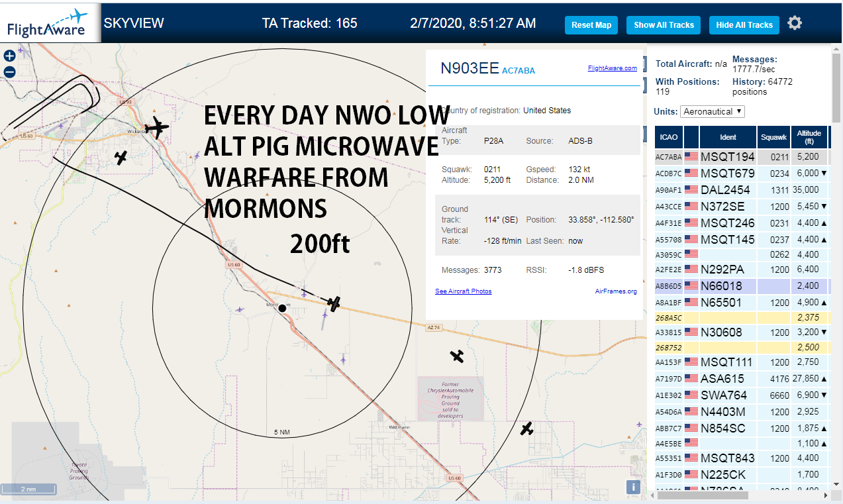The image size is (843, 504).
Task: Select the yellow 268A5C row
Action: tap(741, 317)
